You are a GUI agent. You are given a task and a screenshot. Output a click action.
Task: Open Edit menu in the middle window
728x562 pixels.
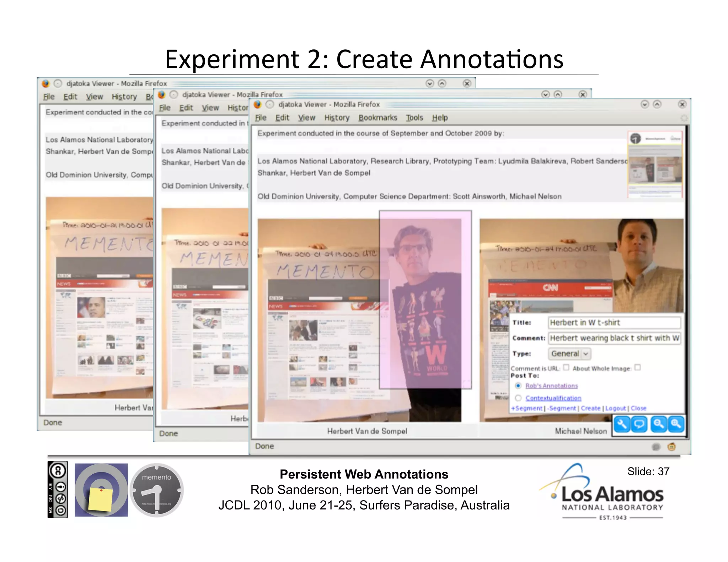click(x=186, y=108)
